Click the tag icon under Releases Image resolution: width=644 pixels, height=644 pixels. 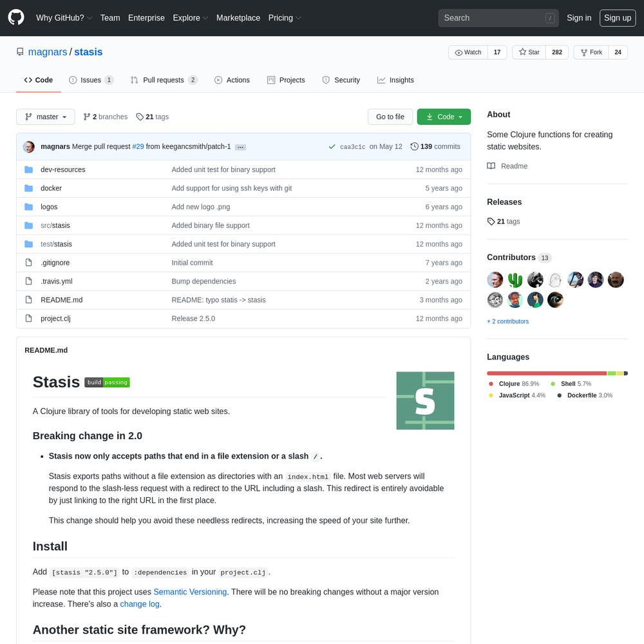[x=491, y=222]
